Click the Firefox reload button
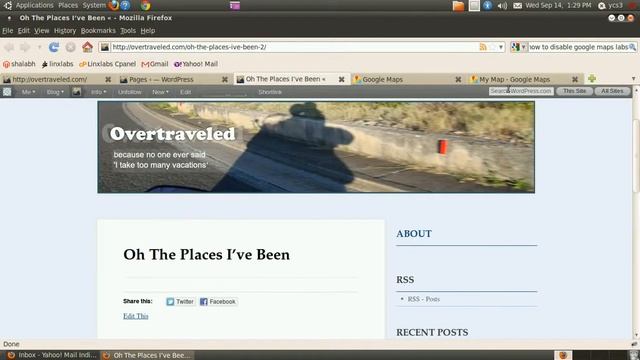The image size is (640, 360). click(x=54, y=47)
